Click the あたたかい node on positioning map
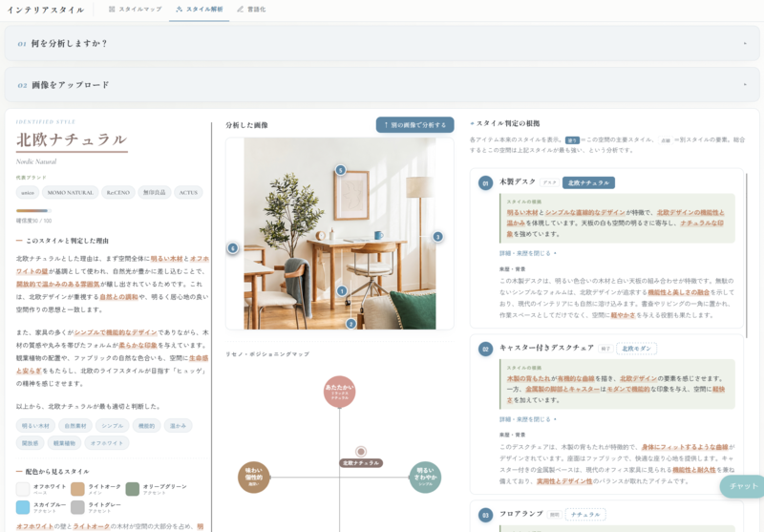The image size is (764, 532). click(340, 392)
